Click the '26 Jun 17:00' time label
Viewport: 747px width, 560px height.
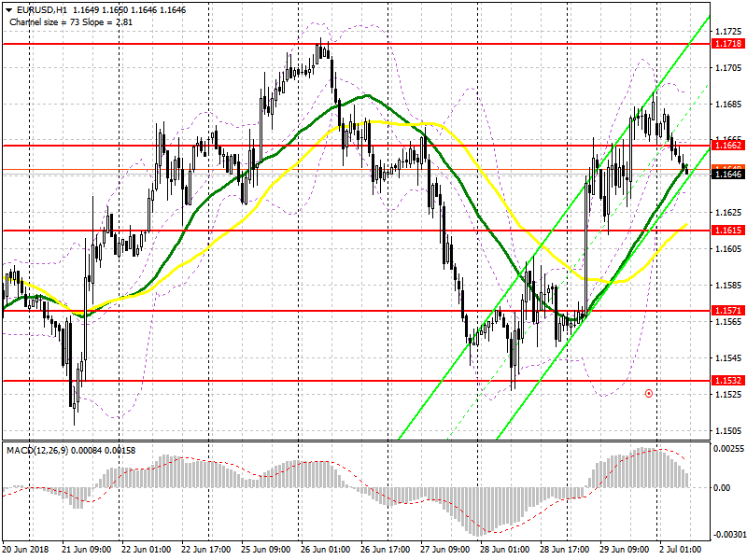pos(386,549)
